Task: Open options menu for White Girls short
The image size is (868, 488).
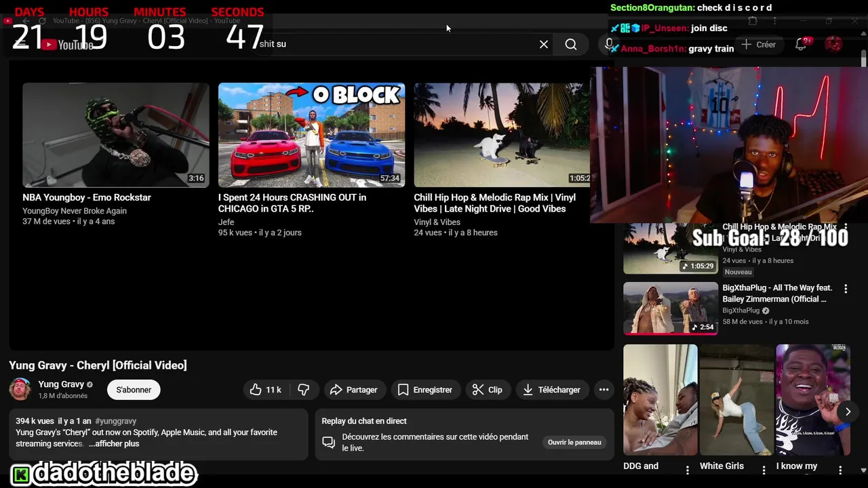Action: (764, 470)
